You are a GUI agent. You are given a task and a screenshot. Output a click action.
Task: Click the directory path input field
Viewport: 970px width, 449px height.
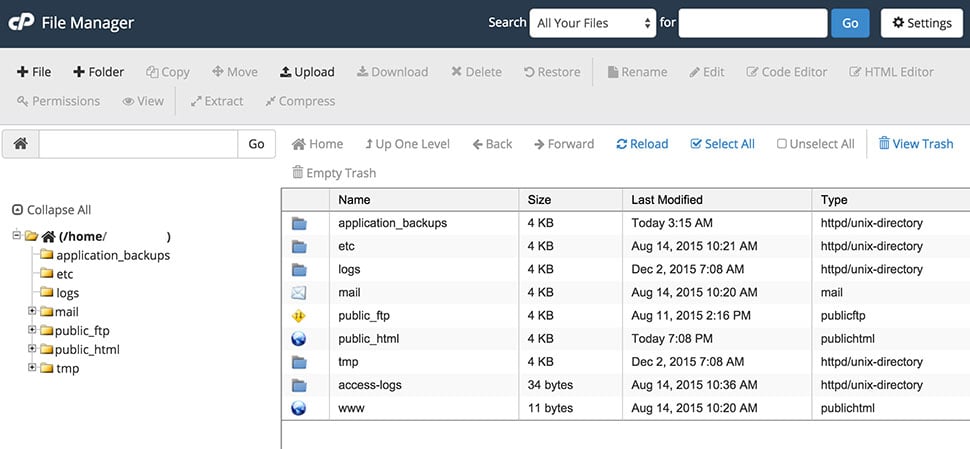click(x=139, y=144)
